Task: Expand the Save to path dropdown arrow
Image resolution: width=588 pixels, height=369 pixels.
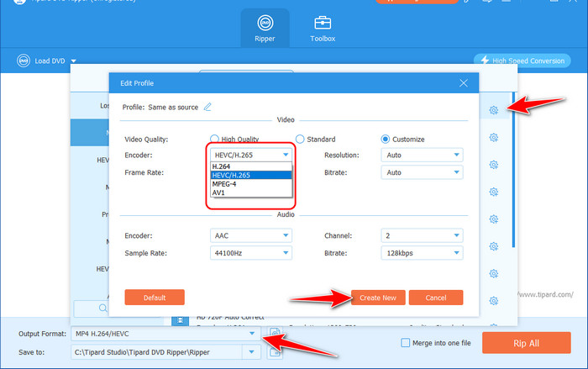Action: tap(252, 352)
